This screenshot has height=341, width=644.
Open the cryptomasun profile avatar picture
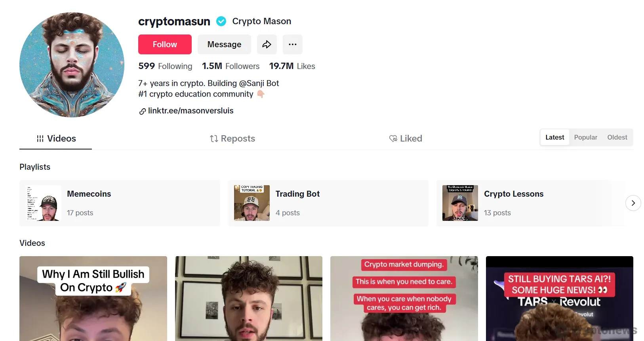72,65
